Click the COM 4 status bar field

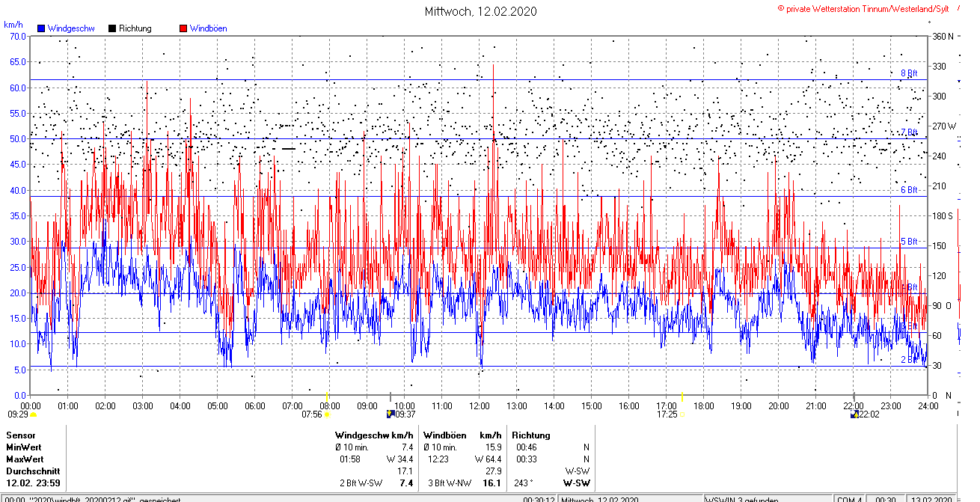pyautogui.click(x=849, y=499)
